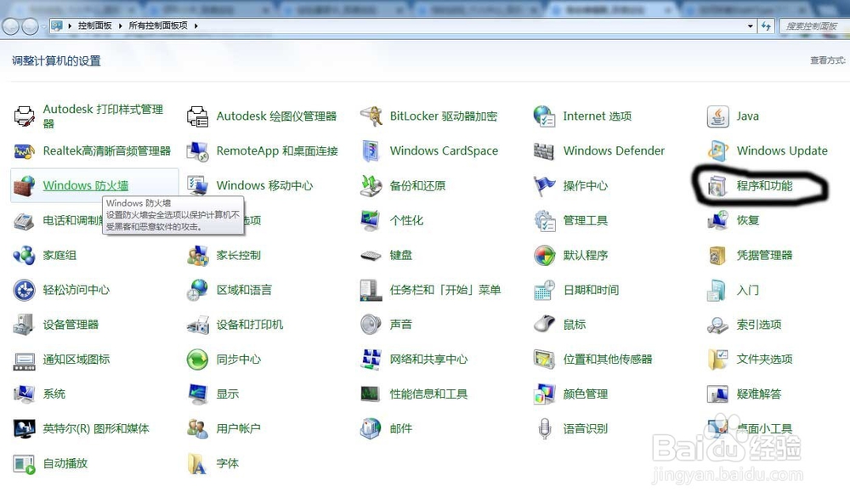This screenshot has height=504, width=850.
Task: Expand arrow after 控制面板 breadcrumb
Action: click(121, 25)
